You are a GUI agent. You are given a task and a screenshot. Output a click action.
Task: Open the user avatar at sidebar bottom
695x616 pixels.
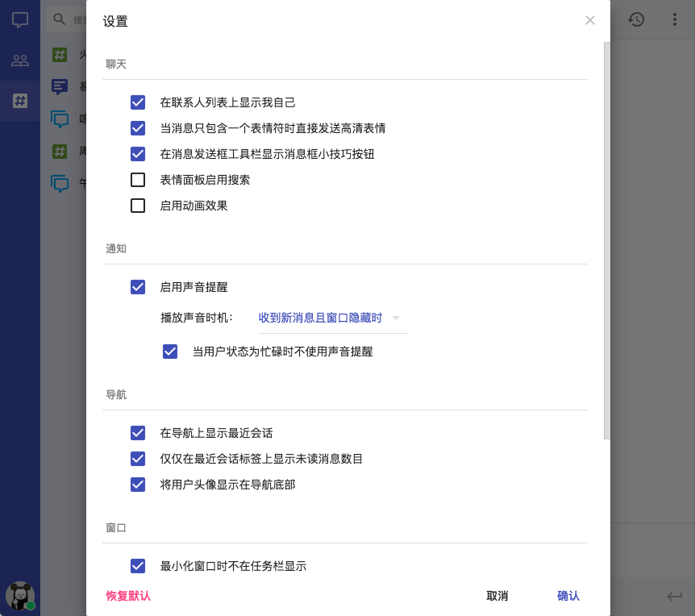click(19, 596)
